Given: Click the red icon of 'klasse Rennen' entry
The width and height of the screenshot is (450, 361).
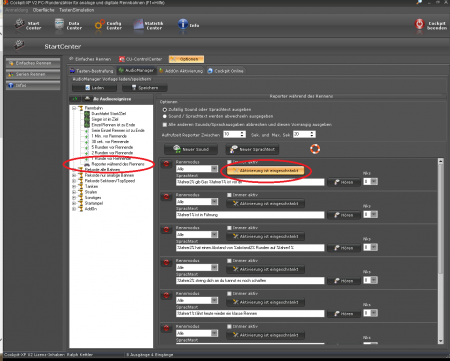Looking at the screenshot, I should point(166,296).
